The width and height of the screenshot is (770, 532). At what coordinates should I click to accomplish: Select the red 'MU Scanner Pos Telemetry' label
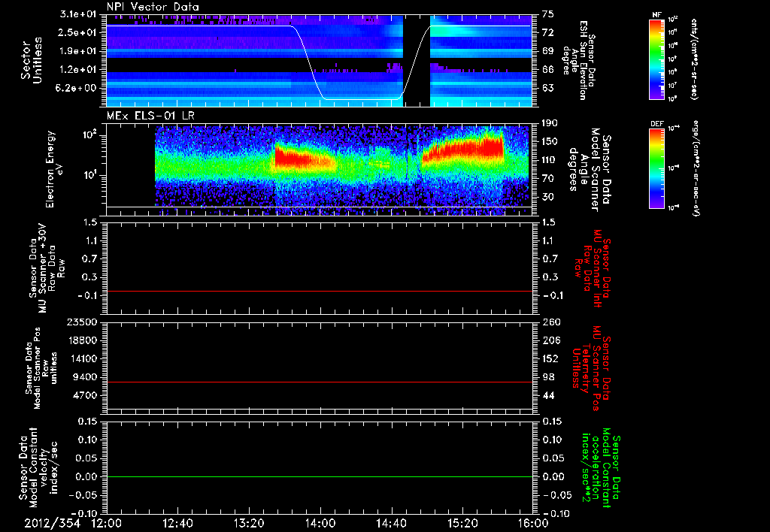click(x=592, y=368)
